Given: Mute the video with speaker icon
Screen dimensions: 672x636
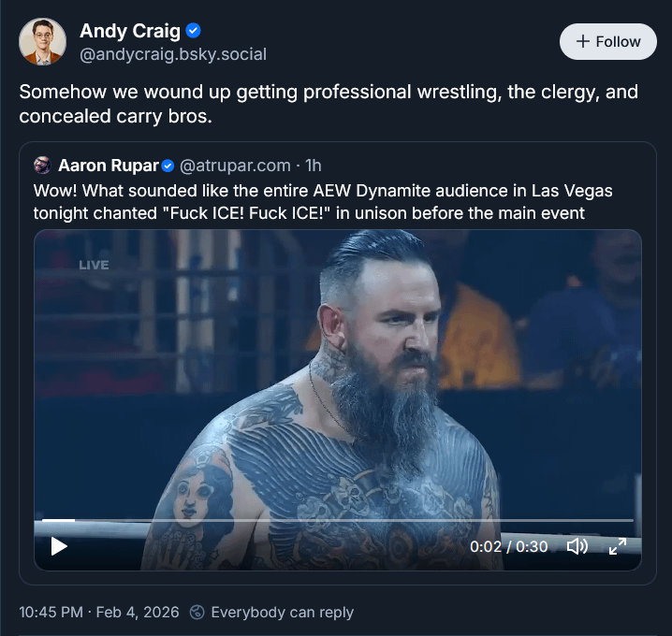Looking at the screenshot, I should click(577, 546).
